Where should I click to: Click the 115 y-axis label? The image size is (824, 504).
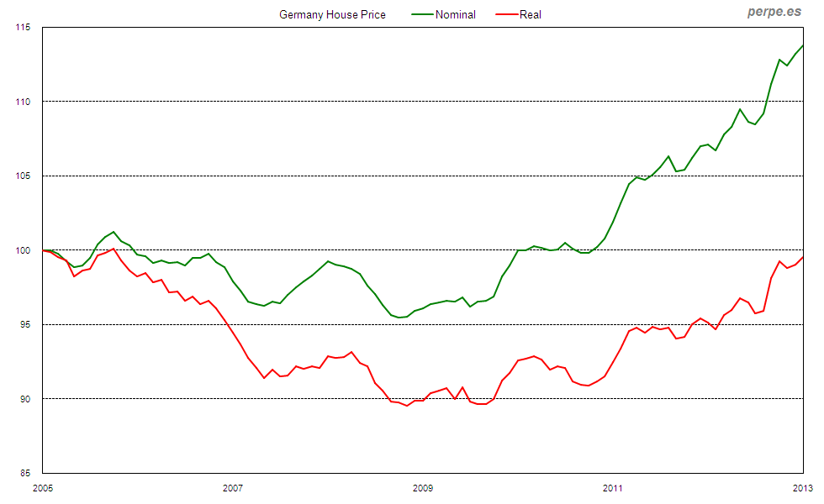tap(22, 28)
